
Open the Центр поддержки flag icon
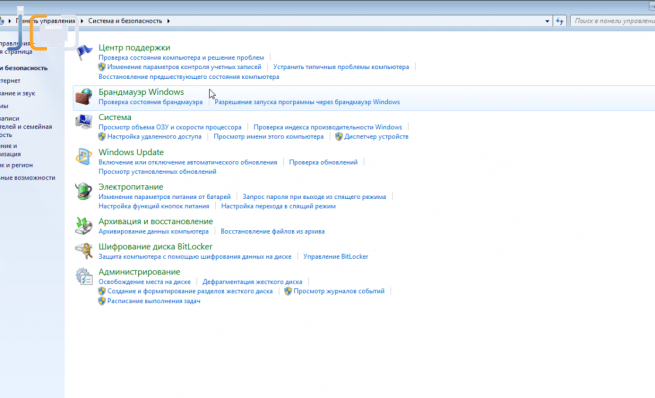tap(84, 53)
